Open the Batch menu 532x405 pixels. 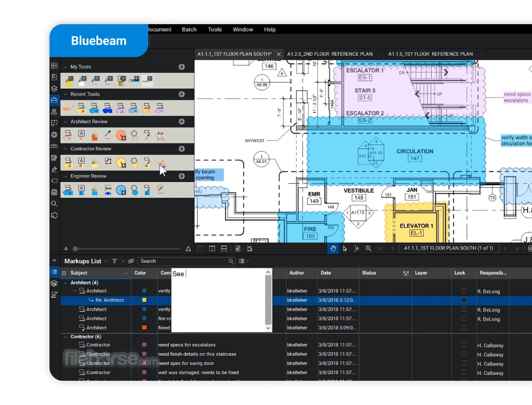pyautogui.click(x=189, y=29)
